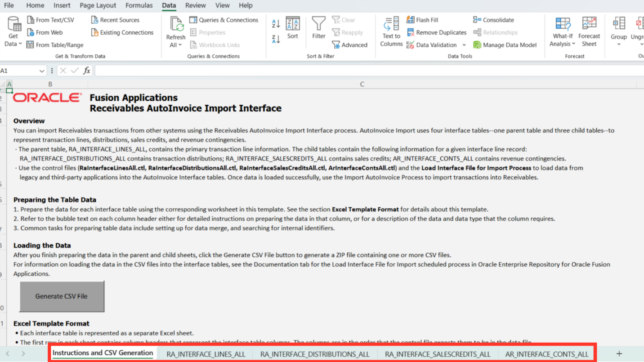
Task: Switch to AR_INTERFACE_CONTS_ALL sheet
Action: [x=546, y=354]
